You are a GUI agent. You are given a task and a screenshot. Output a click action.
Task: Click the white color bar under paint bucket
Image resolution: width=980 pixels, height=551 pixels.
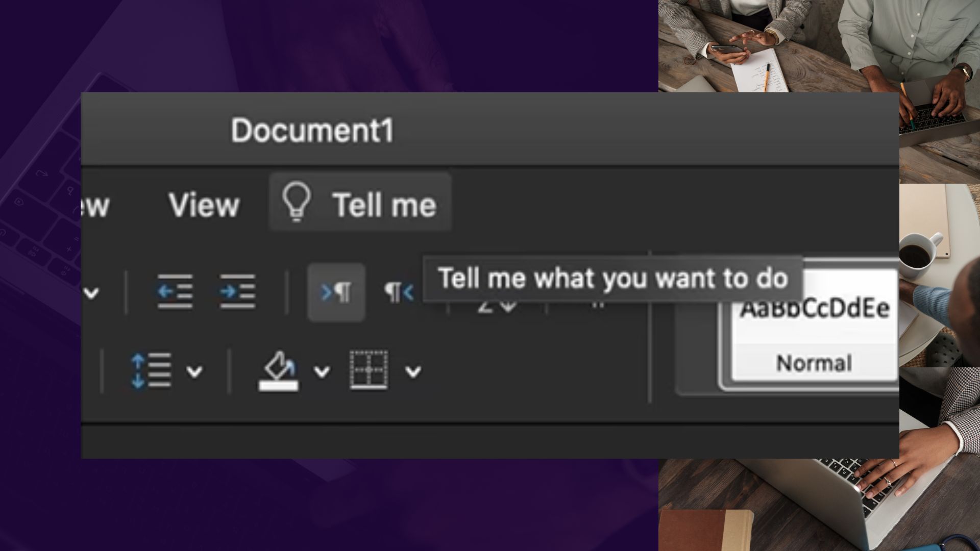pyautogui.click(x=278, y=386)
